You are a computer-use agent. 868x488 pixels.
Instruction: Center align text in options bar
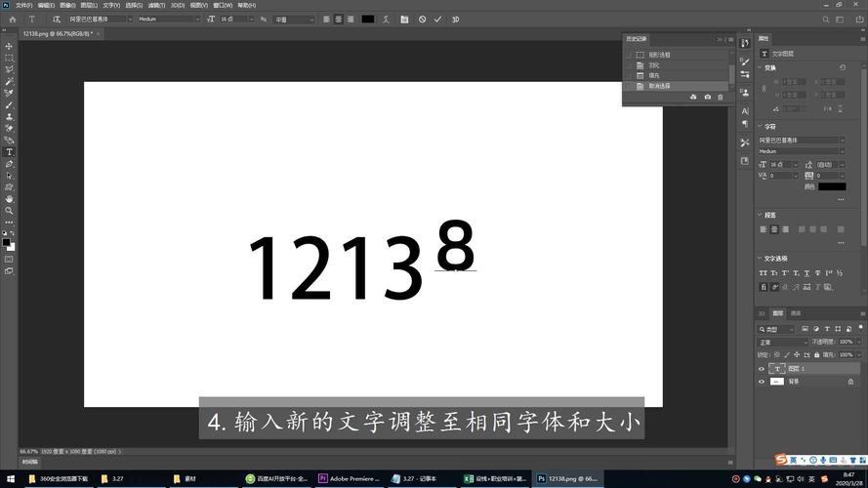[x=338, y=20]
